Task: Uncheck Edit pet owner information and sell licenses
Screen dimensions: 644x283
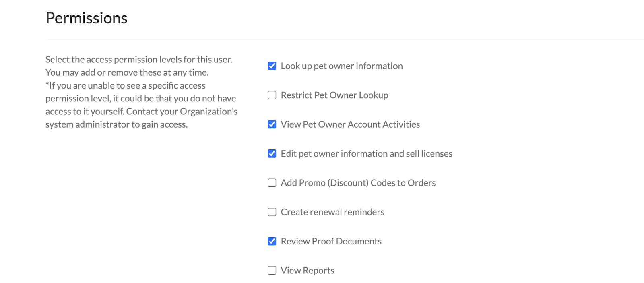Action: click(x=272, y=153)
